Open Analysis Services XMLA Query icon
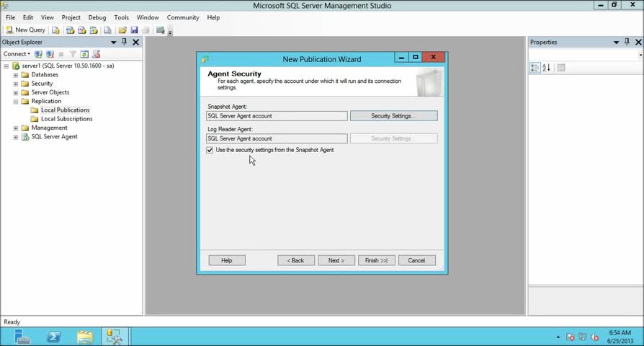Screen dimensions: 644x346 [x=94, y=30]
